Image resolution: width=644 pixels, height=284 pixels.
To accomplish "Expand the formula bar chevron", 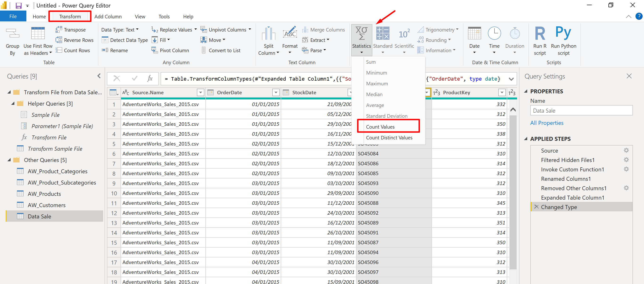I will (511, 79).
